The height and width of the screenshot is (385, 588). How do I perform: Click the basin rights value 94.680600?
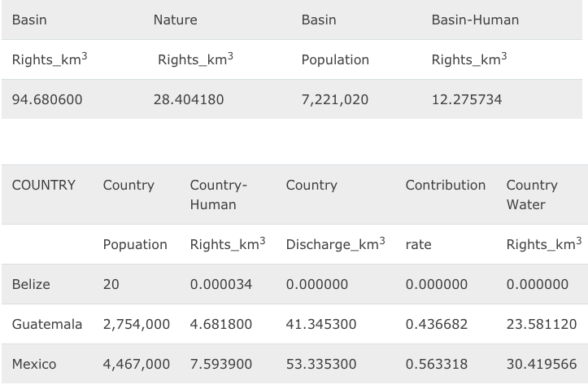(47, 99)
